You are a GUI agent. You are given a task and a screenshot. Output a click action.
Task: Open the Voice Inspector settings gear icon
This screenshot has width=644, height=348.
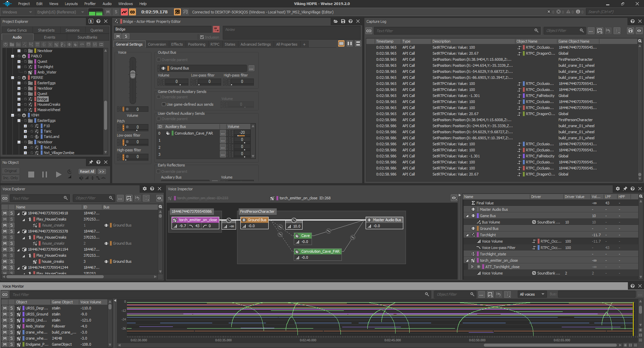(617, 189)
